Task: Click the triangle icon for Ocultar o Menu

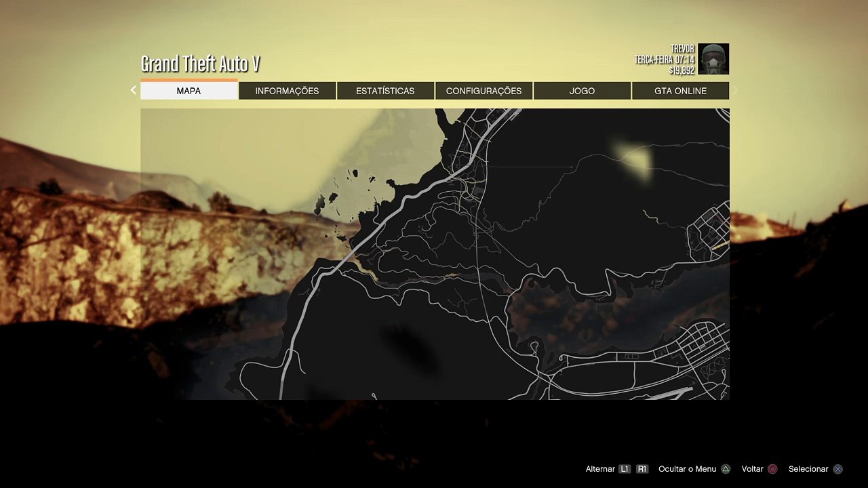Action: pos(726,469)
